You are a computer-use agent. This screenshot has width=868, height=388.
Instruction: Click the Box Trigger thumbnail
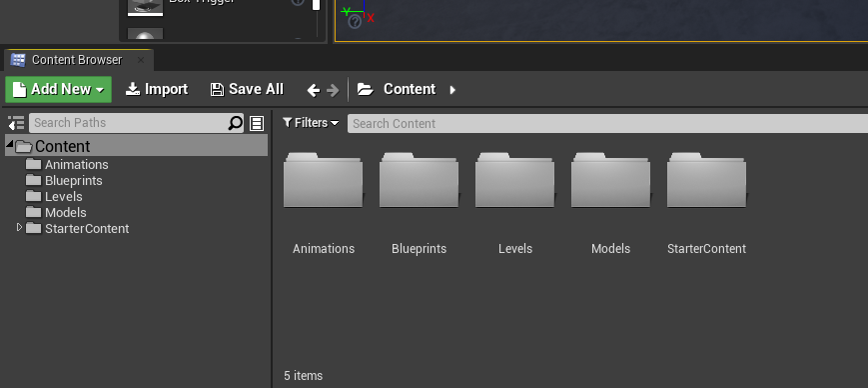click(x=145, y=7)
